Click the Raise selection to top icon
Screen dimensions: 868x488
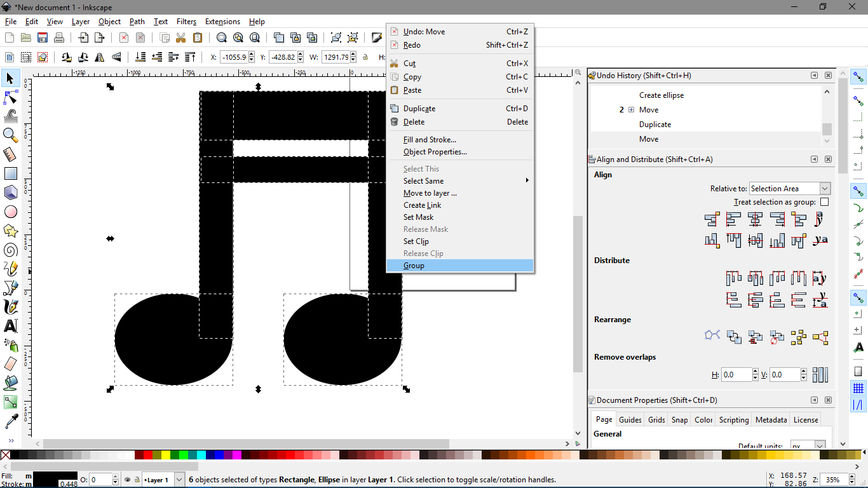coord(191,57)
